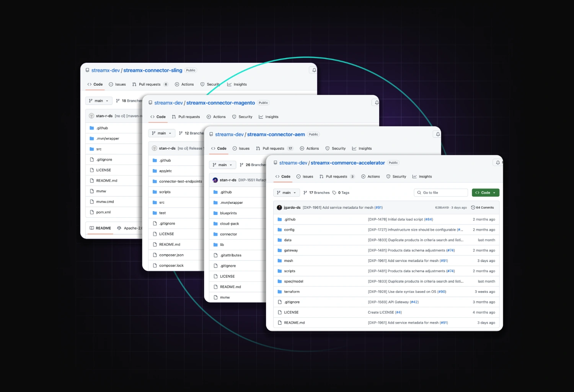Click the pom.xml file icon in connector-sling
The height and width of the screenshot is (392, 574).
[x=92, y=212]
